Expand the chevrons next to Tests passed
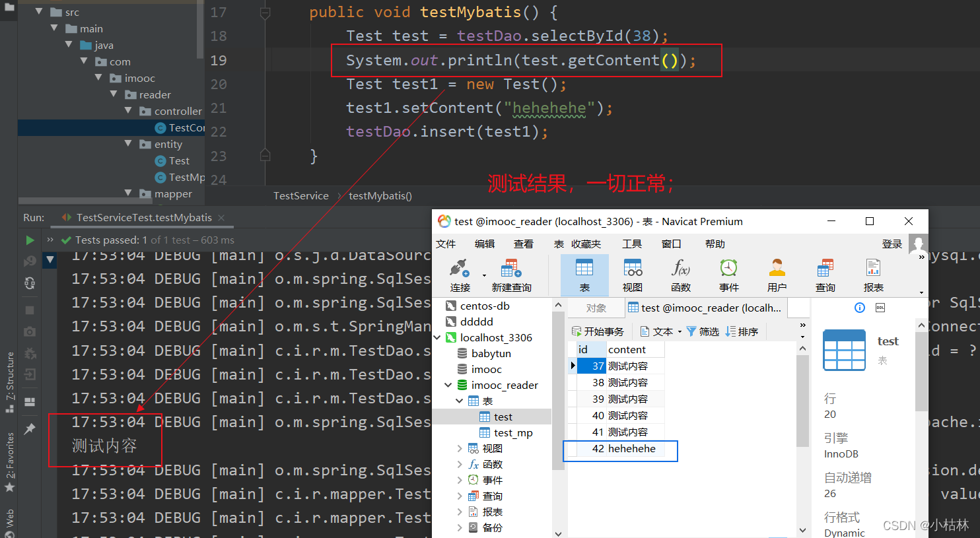This screenshot has width=980, height=538. (50, 240)
